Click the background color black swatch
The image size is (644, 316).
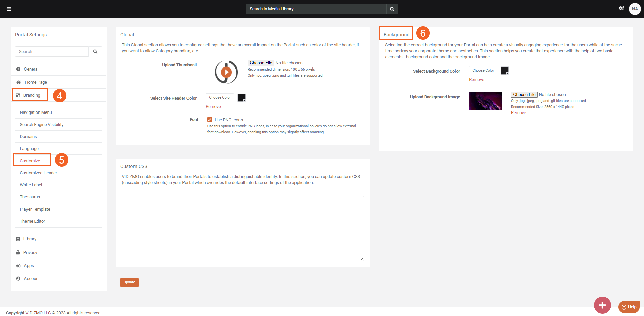(505, 71)
